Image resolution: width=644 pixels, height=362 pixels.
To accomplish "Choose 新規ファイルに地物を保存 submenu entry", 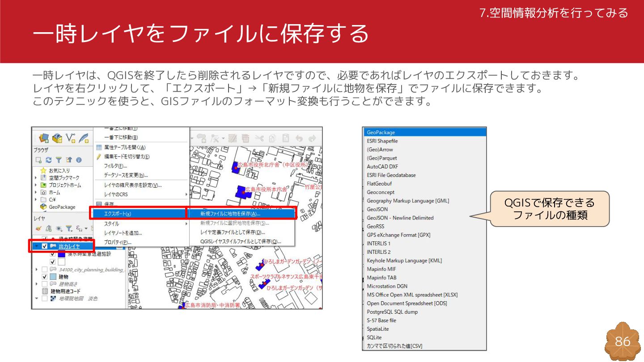I will coord(241,214).
